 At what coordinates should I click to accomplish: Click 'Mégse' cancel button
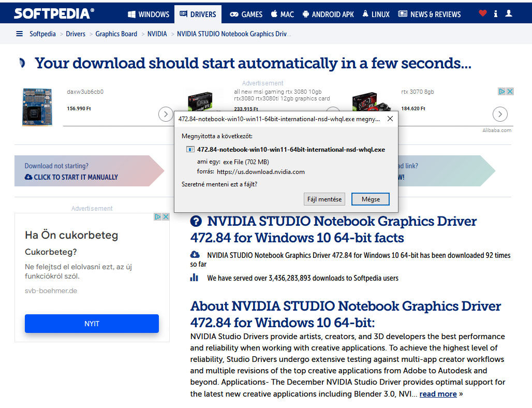coord(371,199)
